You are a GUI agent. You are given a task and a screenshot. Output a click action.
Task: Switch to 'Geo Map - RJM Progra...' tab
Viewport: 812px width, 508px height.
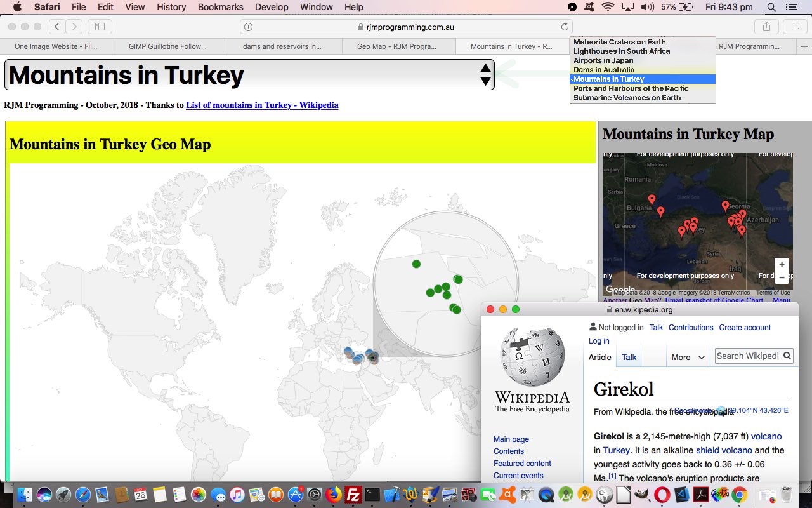[x=398, y=46]
